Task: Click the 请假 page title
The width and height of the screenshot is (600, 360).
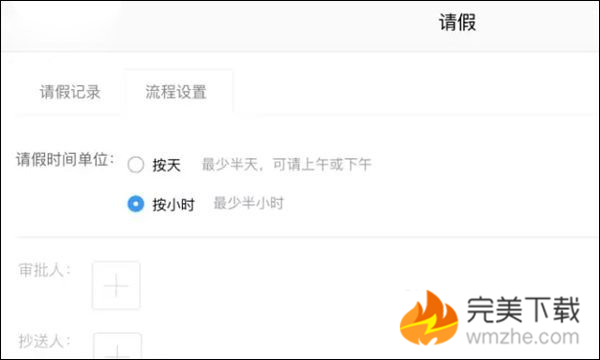Action: pyautogui.click(x=457, y=22)
